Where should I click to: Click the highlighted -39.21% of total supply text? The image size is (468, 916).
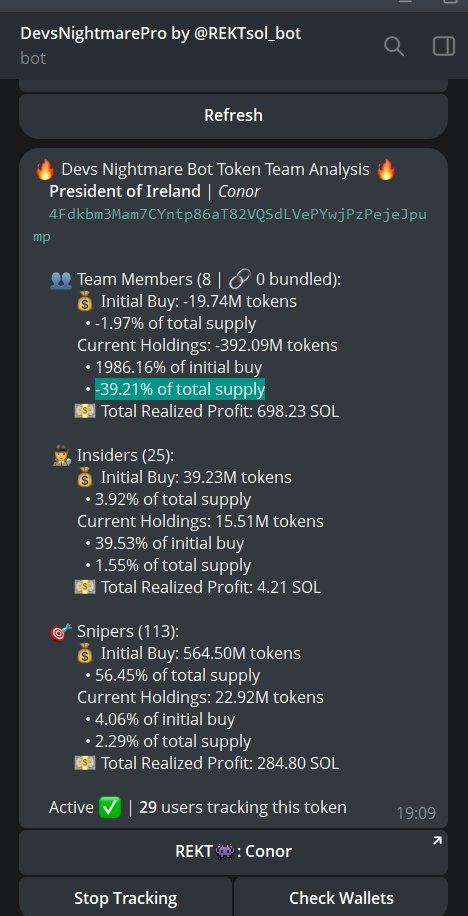click(180, 389)
